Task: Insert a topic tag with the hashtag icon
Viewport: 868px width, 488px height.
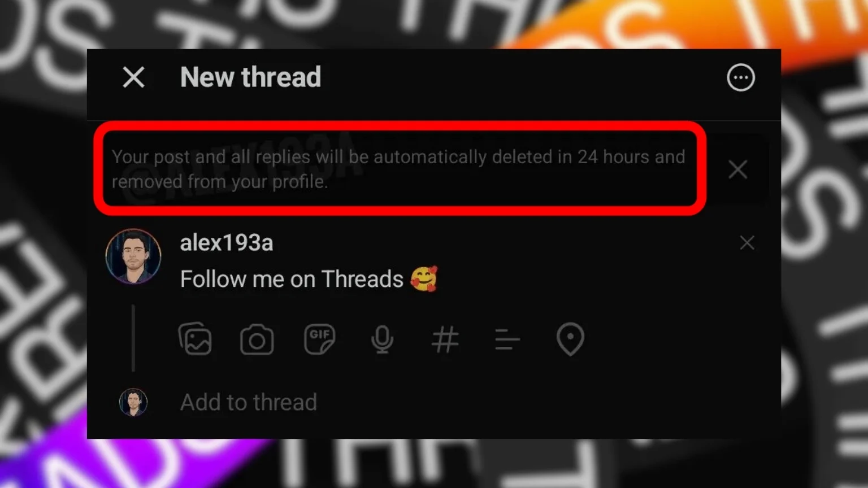Action: pyautogui.click(x=445, y=339)
